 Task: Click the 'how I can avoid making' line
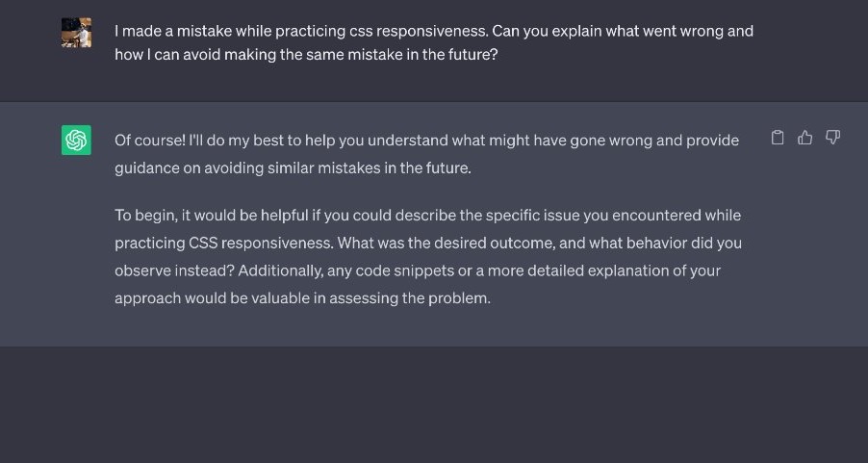pos(192,56)
